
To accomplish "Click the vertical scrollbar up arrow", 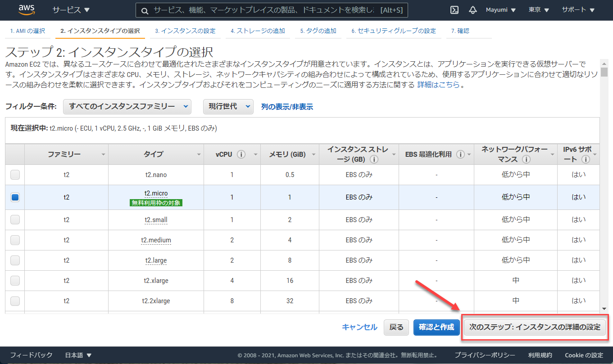I will (604, 63).
